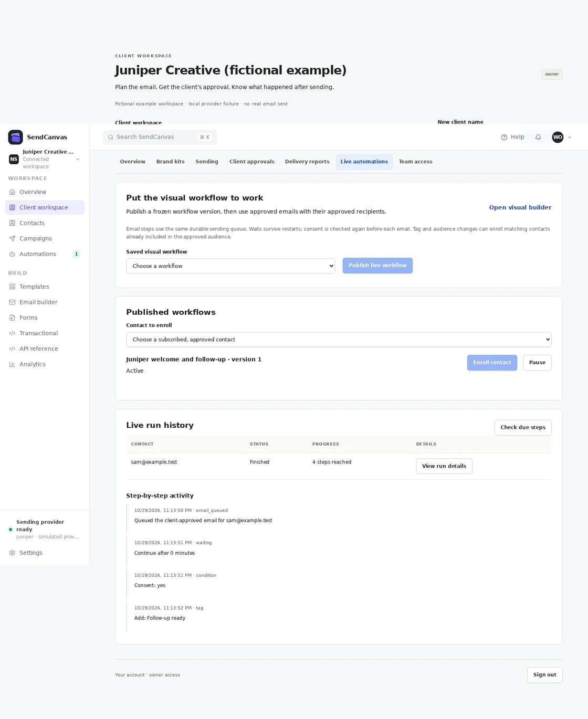Click the Juniper welcome and follow-up workflow title

pos(194,359)
